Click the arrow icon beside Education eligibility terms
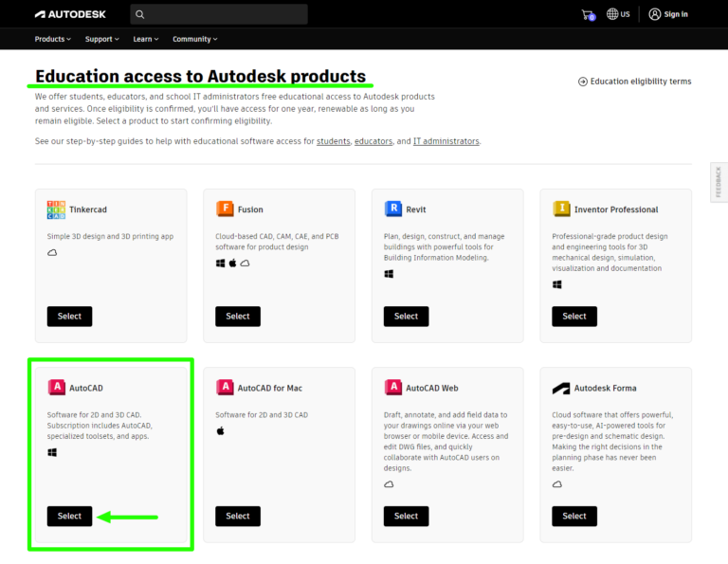728x564 pixels. (583, 82)
